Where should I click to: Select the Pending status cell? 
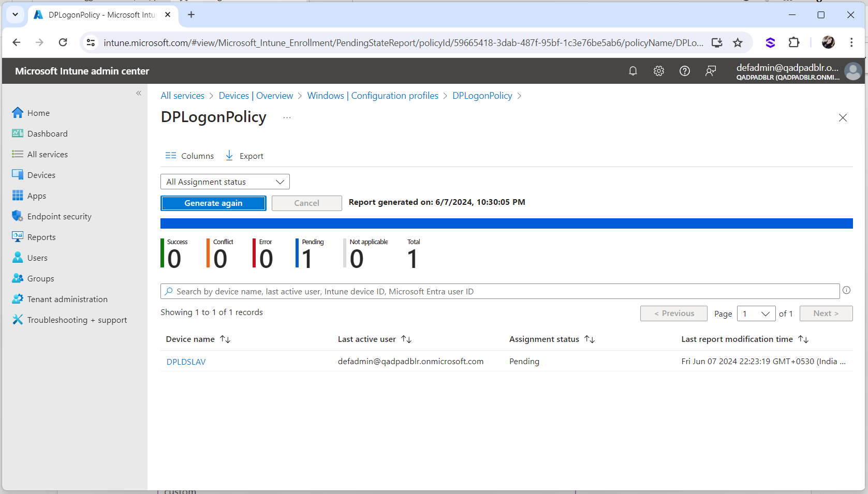click(x=524, y=362)
